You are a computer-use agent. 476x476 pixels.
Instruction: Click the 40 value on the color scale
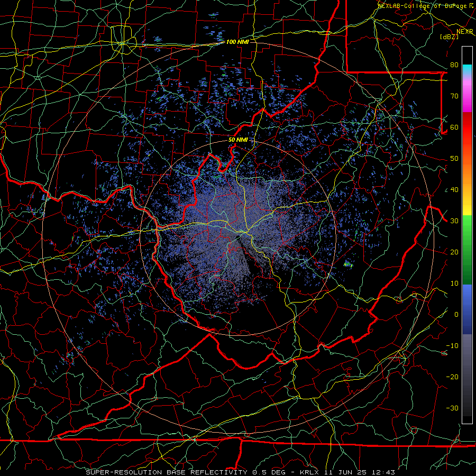(x=454, y=190)
